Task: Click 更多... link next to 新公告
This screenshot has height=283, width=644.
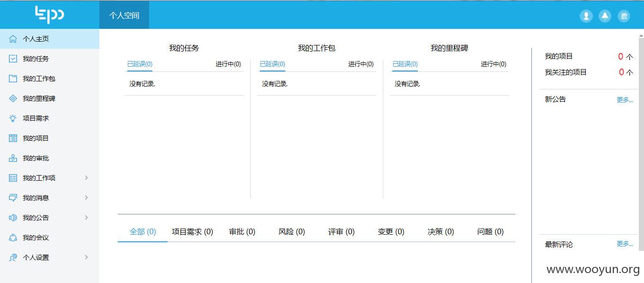Action: coord(625,100)
